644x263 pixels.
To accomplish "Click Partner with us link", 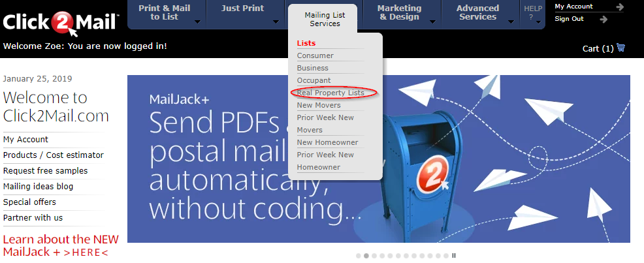I will pyautogui.click(x=33, y=217).
